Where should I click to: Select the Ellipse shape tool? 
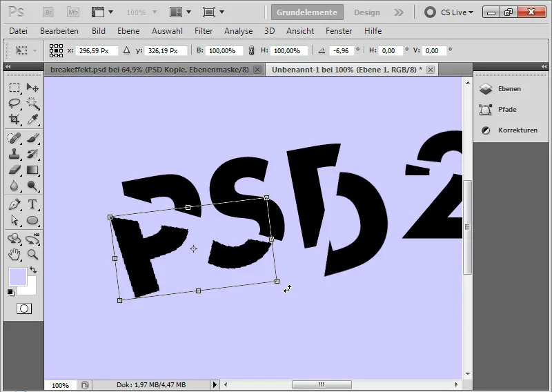tap(32, 220)
